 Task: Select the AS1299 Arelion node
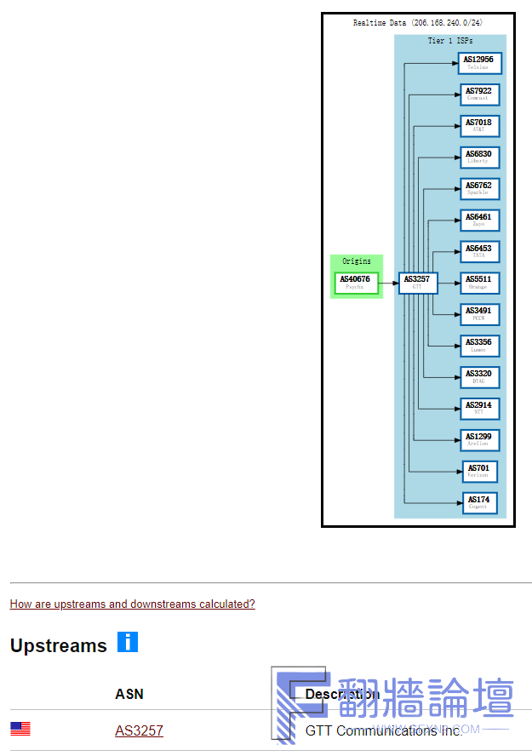pos(479,439)
